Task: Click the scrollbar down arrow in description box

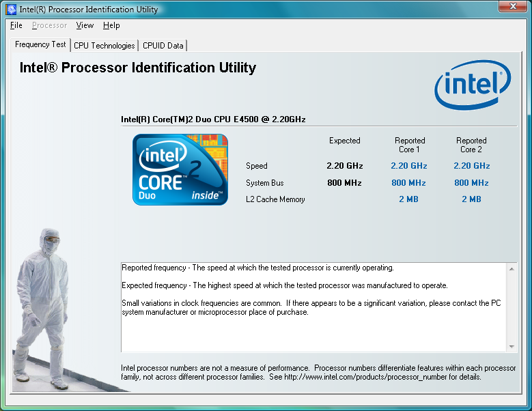Action: click(x=512, y=347)
